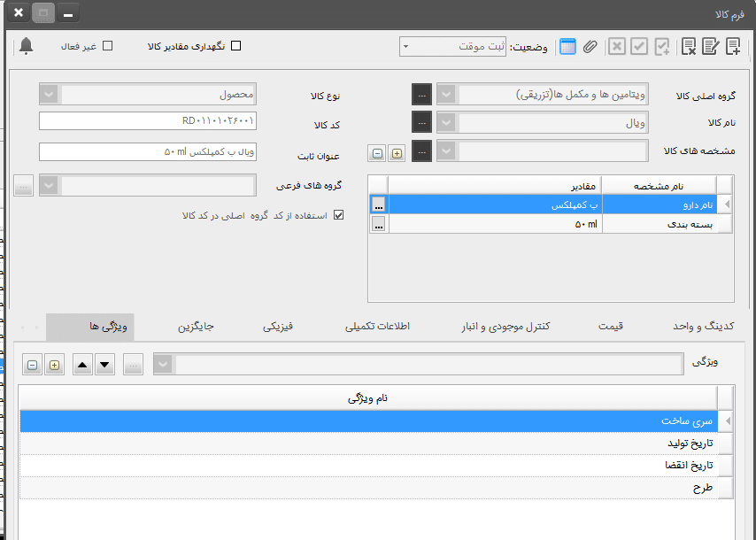Click the delete document icon in toolbar
This screenshot has width=756, height=540.
[689, 47]
